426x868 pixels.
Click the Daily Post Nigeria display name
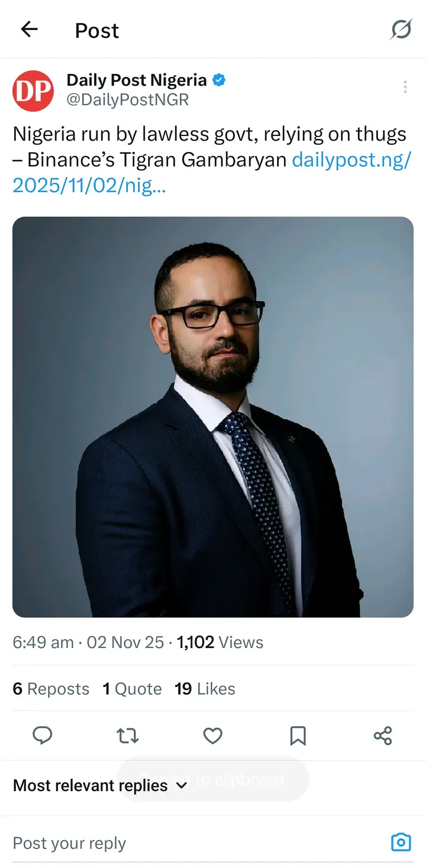pyautogui.click(x=136, y=80)
